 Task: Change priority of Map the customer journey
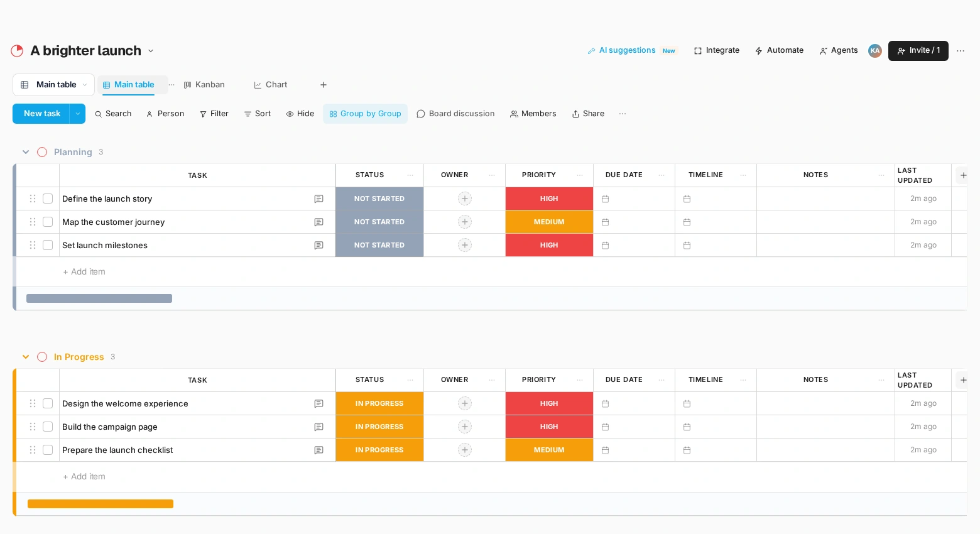tap(549, 222)
